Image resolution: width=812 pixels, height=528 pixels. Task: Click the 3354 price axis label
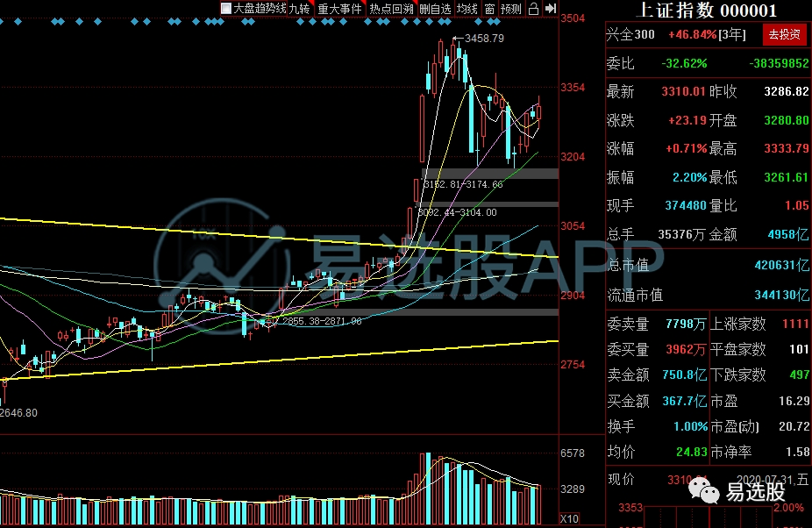573,87
